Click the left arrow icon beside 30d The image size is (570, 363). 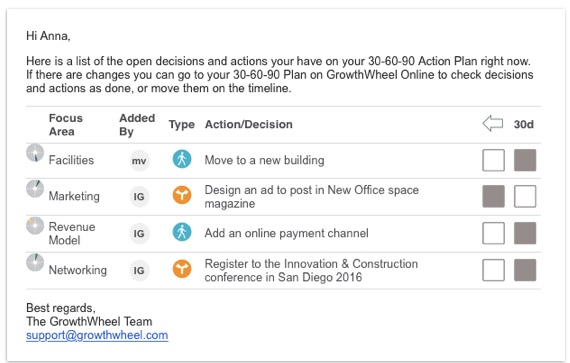(493, 124)
